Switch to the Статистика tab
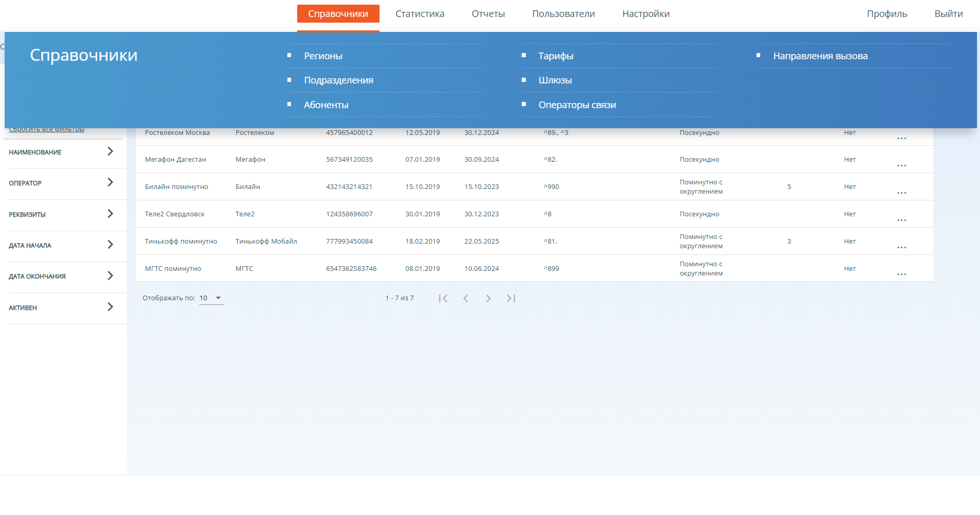Viewport: 980px width, 515px height. tap(420, 14)
